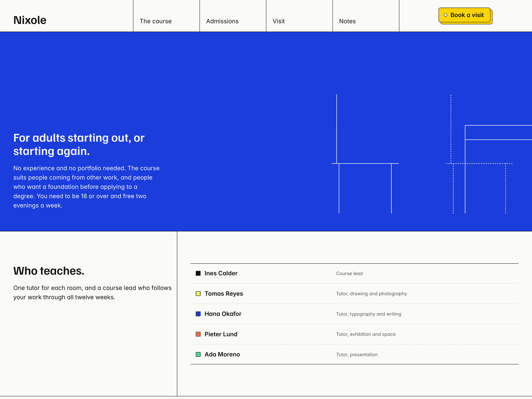Click the blue square beside Hana Okafor
Screen dimensions: 532x399
tap(198, 314)
